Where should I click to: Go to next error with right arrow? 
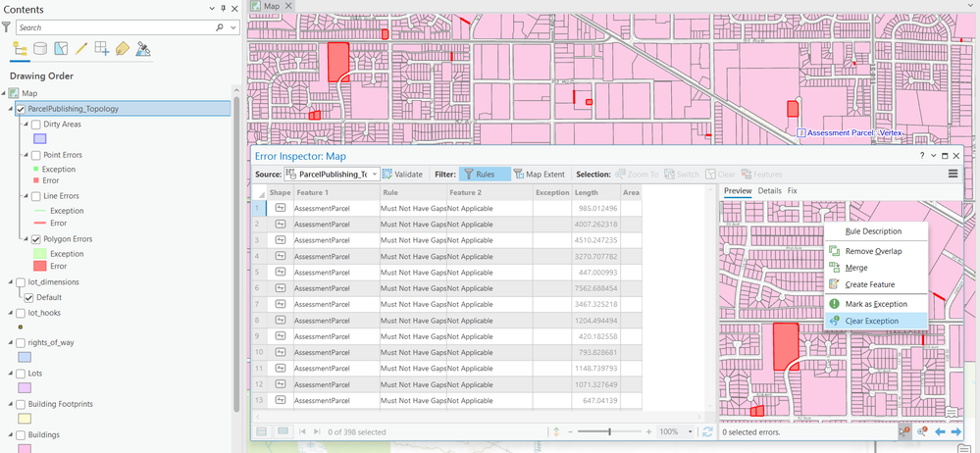tap(955, 431)
